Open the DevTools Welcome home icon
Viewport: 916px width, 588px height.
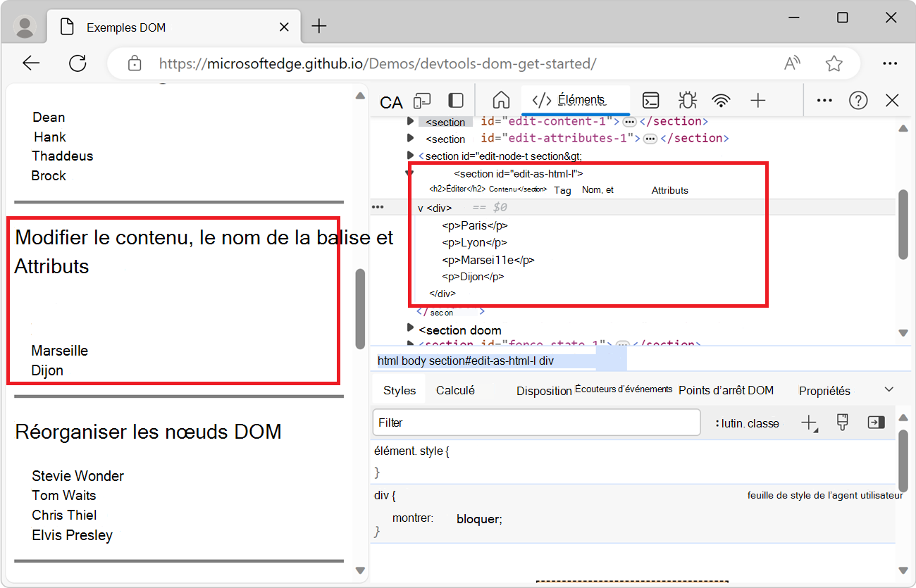click(x=501, y=100)
